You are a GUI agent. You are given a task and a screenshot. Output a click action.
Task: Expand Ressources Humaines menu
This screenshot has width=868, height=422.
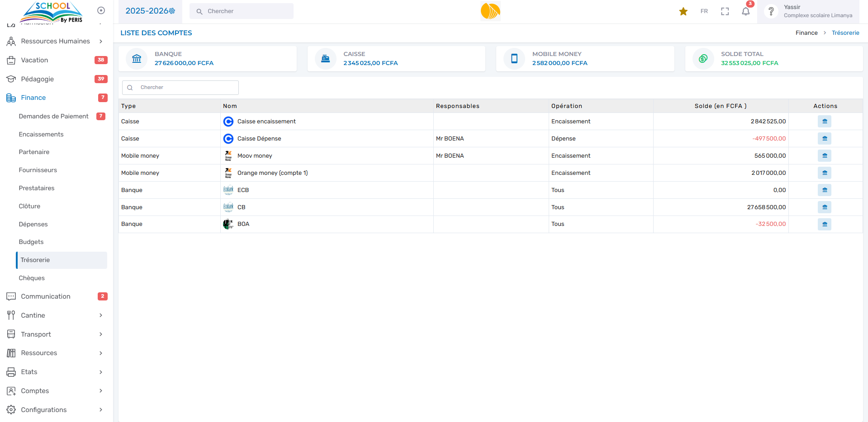(55, 41)
